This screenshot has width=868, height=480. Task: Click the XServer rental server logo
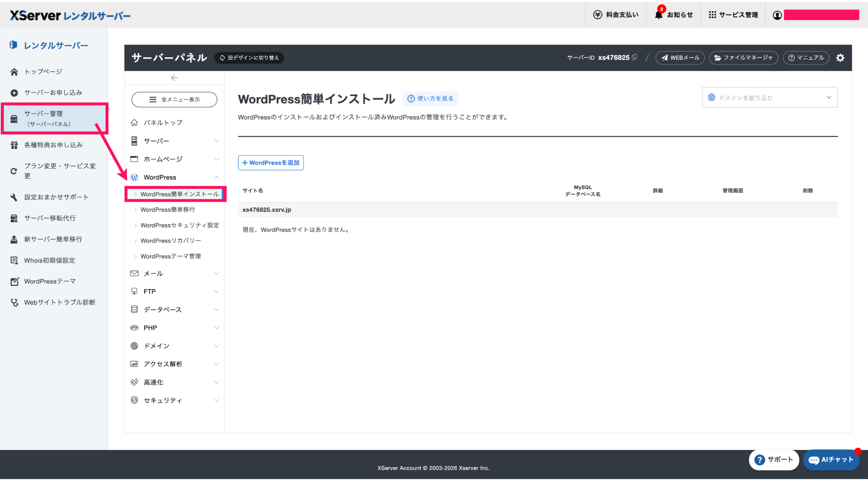[x=70, y=16]
